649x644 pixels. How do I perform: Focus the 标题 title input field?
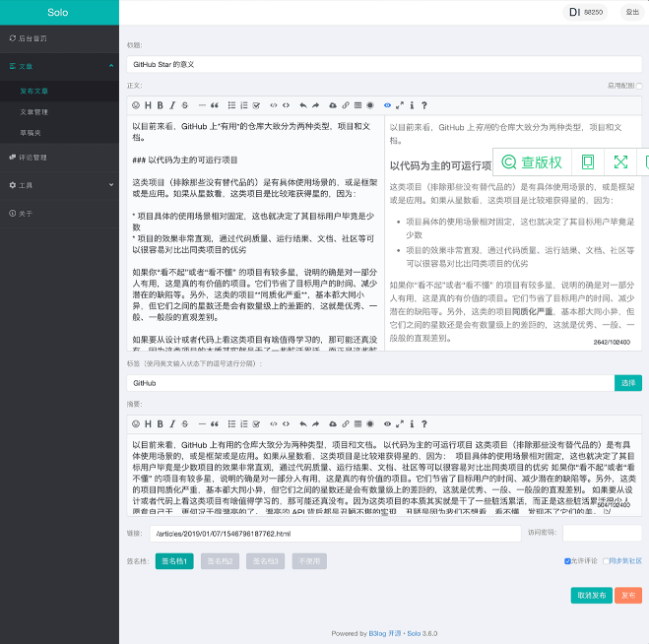click(384, 64)
